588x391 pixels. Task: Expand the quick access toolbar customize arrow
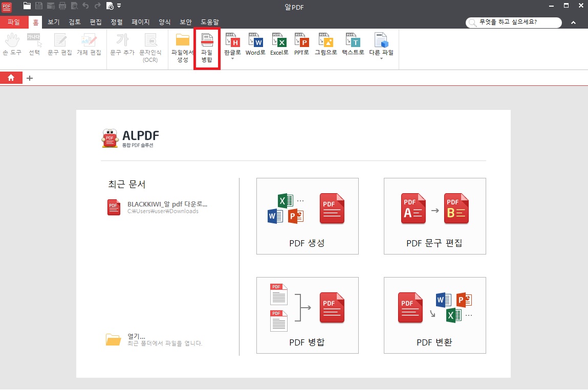pos(119,6)
